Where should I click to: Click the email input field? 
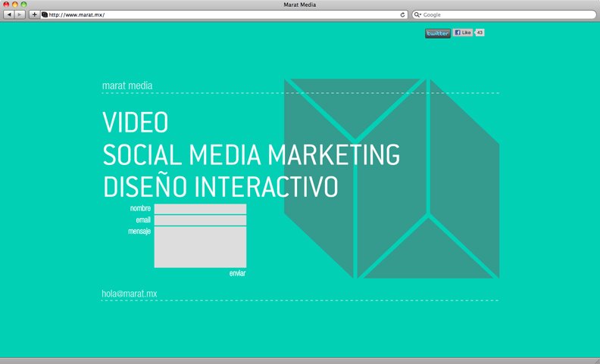(200, 220)
